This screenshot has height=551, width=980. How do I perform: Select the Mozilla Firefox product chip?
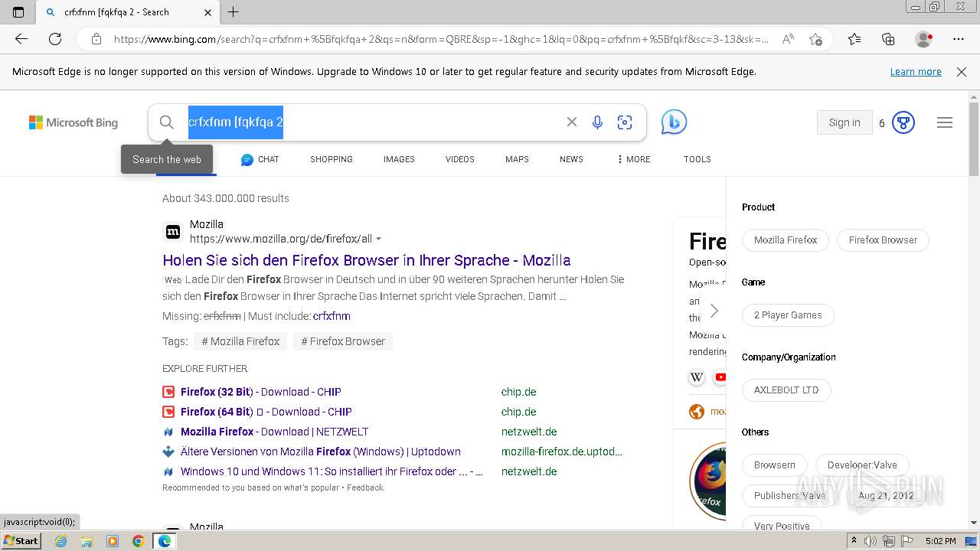tap(786, 240)
